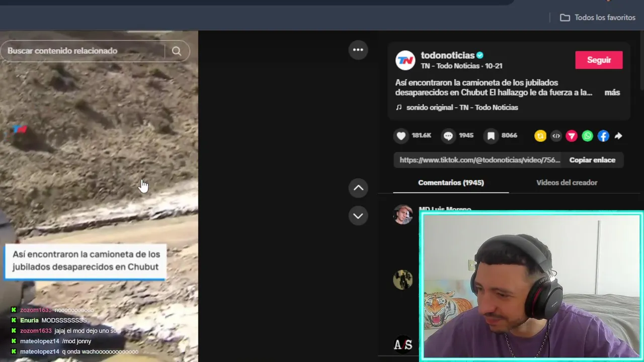
Task: Click the embed code icon
Action: 556,136
